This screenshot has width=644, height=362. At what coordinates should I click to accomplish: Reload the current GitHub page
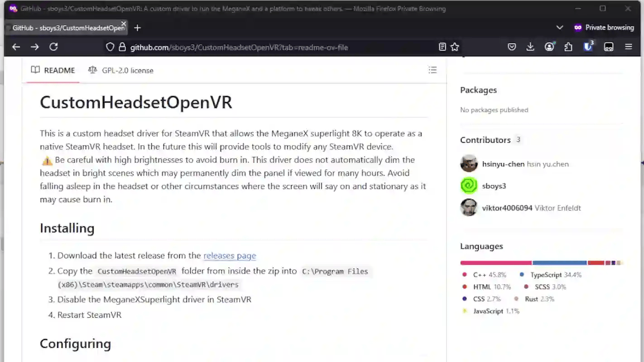pyautogui.click(x=53, y=47)
